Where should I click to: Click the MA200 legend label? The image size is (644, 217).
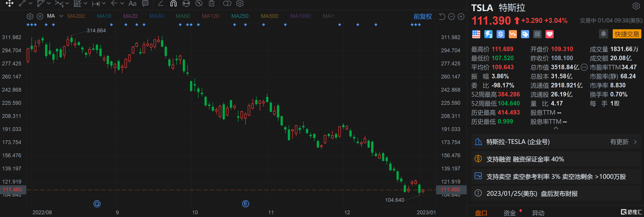77,16
